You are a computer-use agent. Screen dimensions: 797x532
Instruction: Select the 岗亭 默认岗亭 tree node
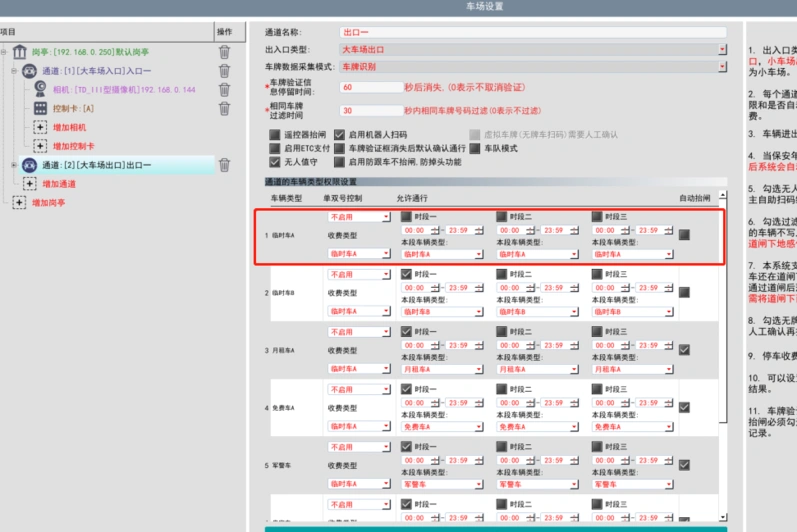click(x=90, y=52)
